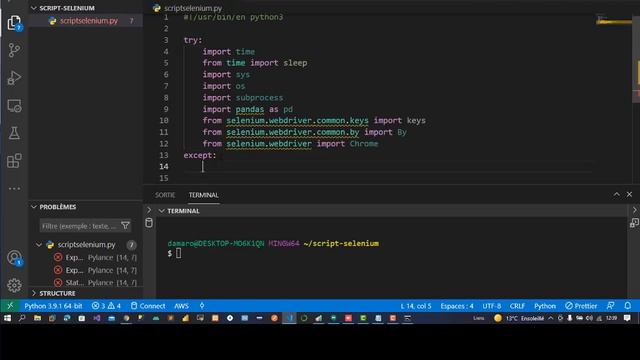Image resolution: width=640 pixels, height=360 pixels.
Task: Click the editor minimap
Action: (x=613, y=21)
